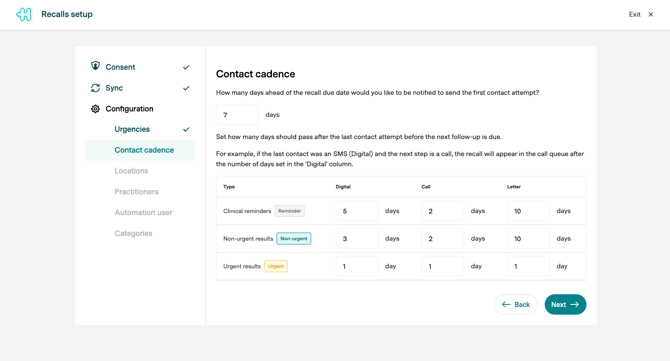The width and height of the screenshot is (670, 361).
Task: Click the grey Reminder tag
Action: 289,211
